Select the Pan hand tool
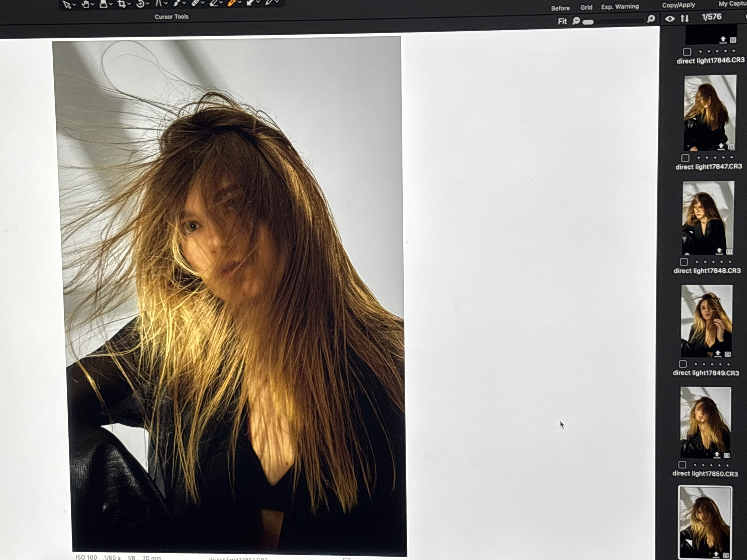Image resolution: width=747 pixels, height=560 pixels. click(x=86, y=4)
